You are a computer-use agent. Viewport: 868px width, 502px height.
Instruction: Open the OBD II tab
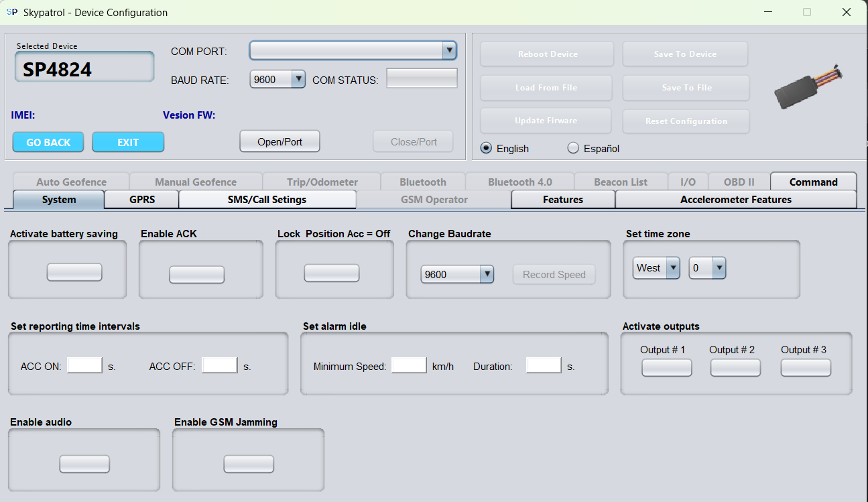click(x=739, y=182)
